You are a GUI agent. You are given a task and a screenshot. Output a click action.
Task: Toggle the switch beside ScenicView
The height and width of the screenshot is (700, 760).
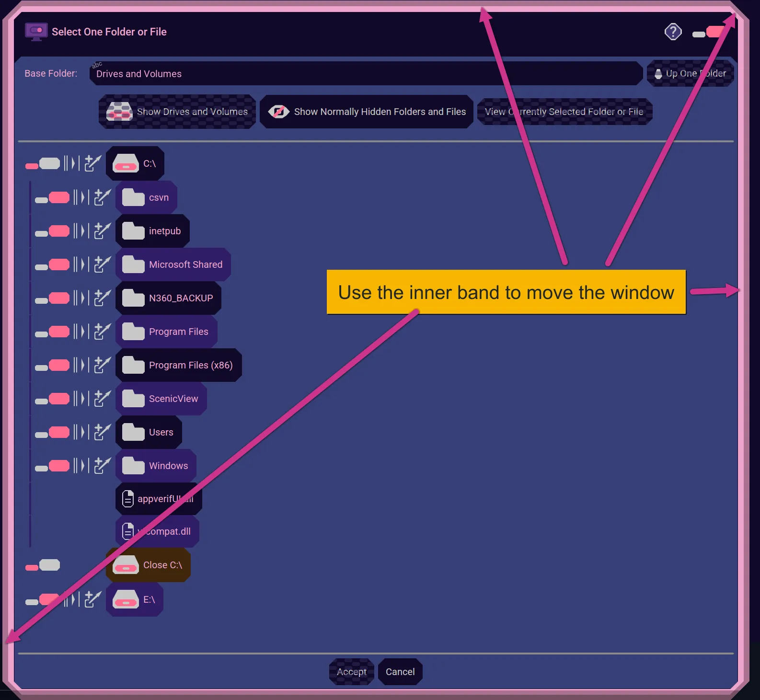(x=52, y=399)
